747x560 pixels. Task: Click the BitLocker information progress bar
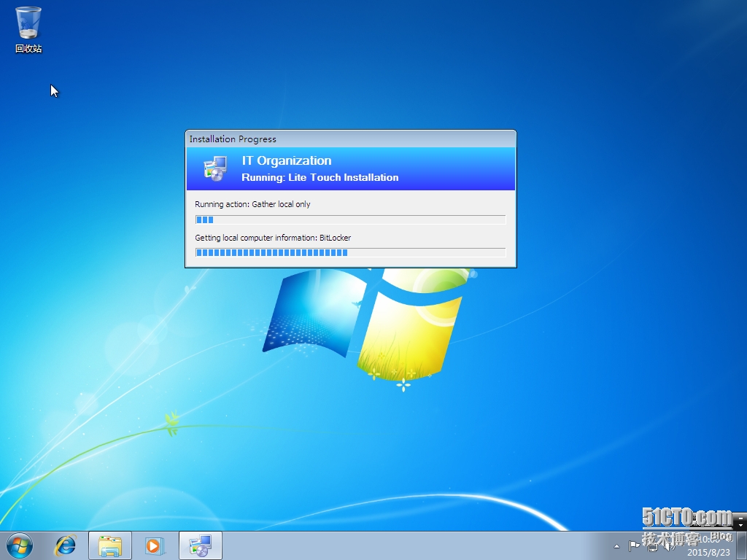coord(350,252)
